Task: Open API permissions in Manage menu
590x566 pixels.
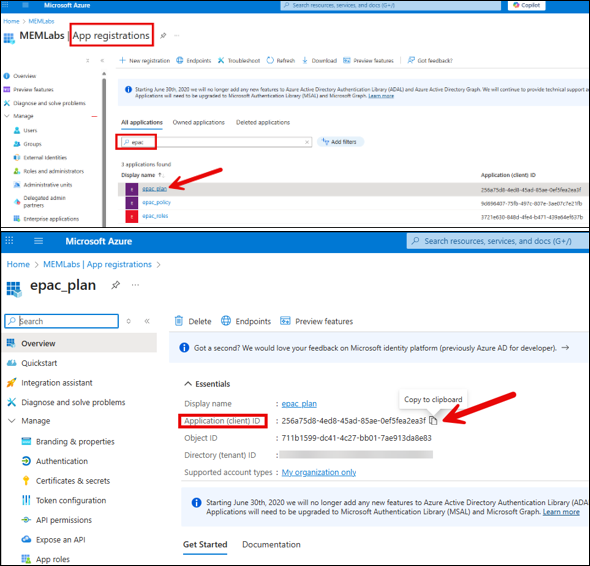Action: [64, 520]
